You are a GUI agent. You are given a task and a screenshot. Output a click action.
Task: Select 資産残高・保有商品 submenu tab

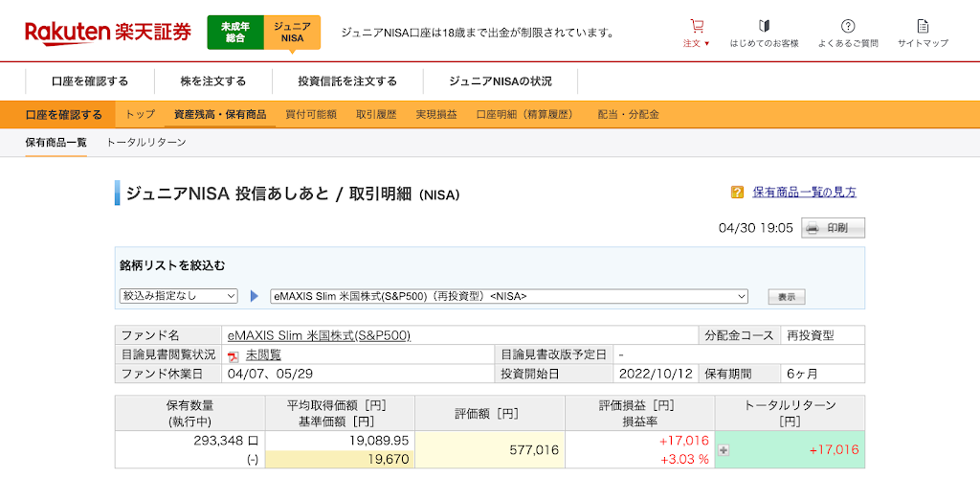click(x=220, y=114)
